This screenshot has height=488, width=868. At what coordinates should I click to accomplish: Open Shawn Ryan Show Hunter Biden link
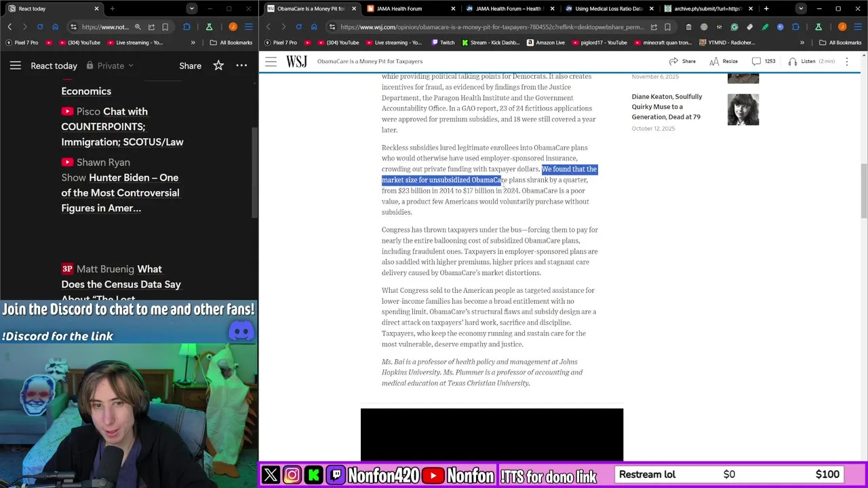(x=120, y=185)
